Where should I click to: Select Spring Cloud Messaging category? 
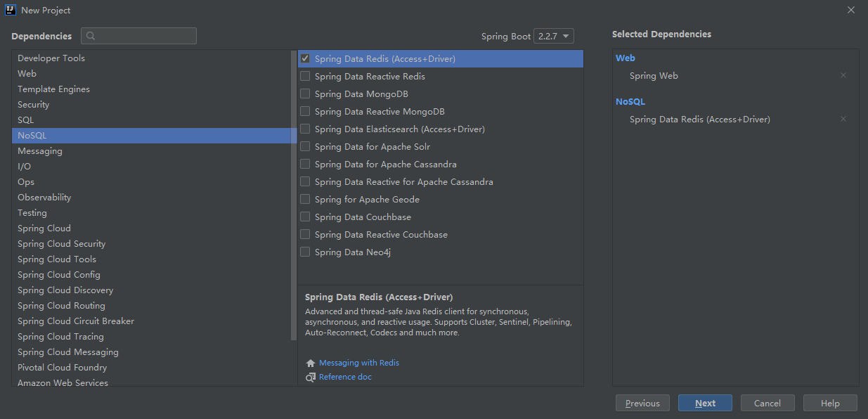click(151, 352)
